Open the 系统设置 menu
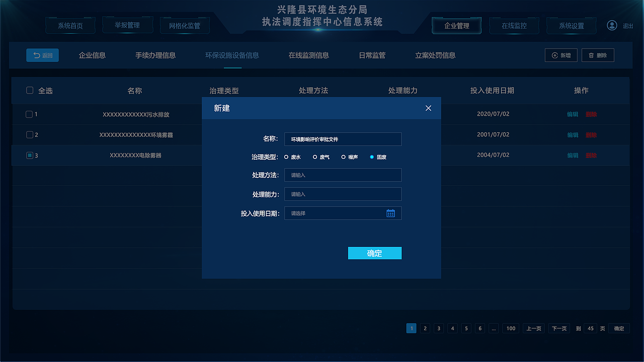 pos(571,25)
